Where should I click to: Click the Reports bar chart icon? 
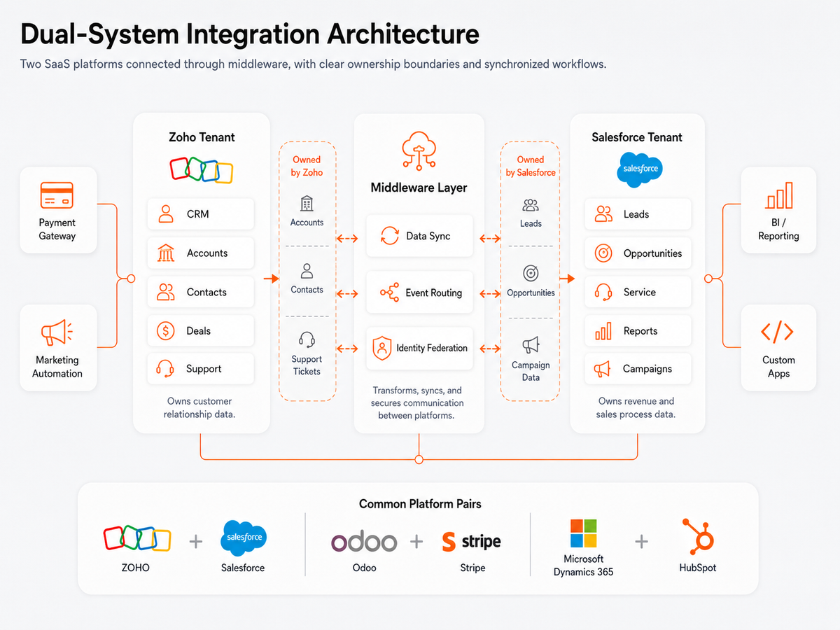pos(603,331)
